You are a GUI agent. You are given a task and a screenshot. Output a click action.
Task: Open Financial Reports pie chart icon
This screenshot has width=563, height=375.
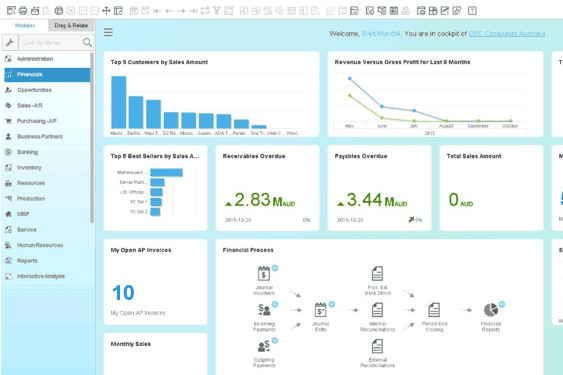pos(491,310)
